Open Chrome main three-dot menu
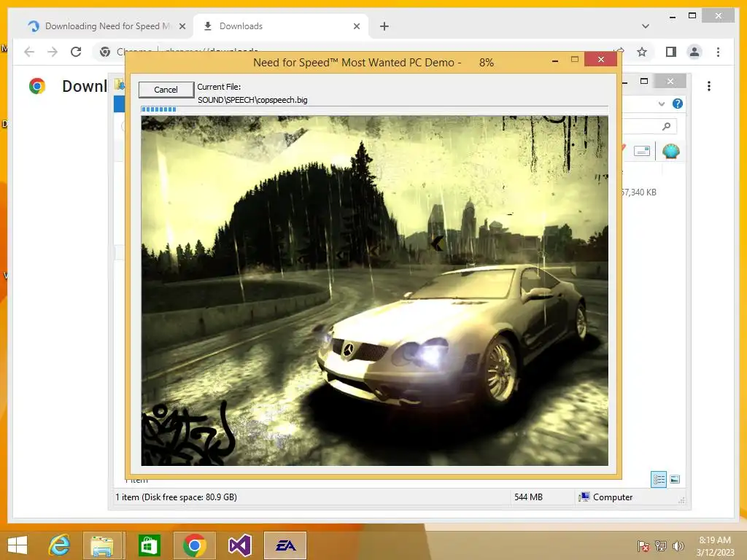Image resolution: width=747 pixels, height=560 pixels. 718,52
